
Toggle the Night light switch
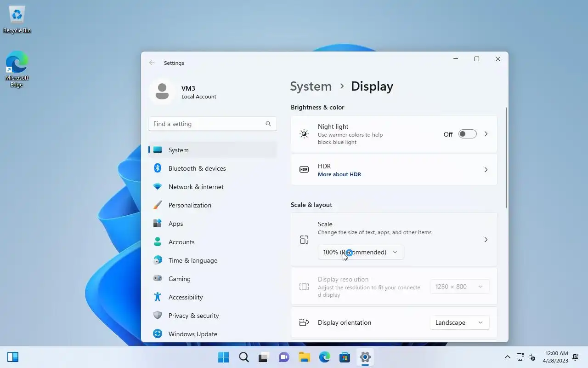click(x=468, y=134)
